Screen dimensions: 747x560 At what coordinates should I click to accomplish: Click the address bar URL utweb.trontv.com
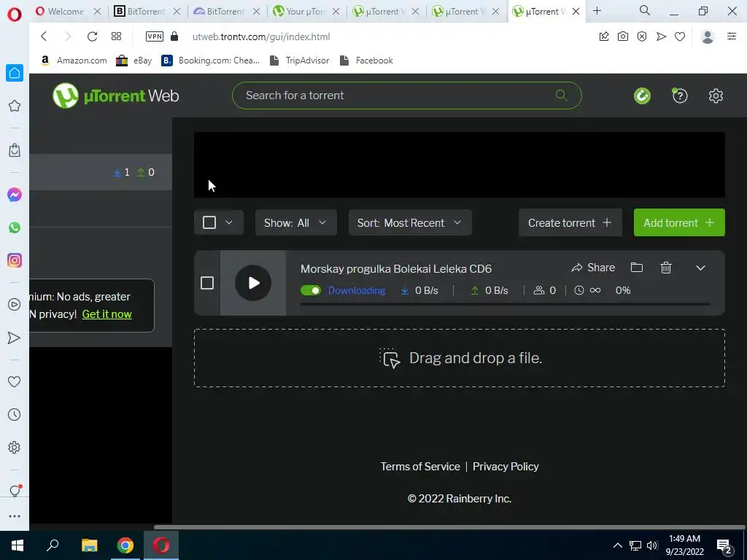[261, 36]
